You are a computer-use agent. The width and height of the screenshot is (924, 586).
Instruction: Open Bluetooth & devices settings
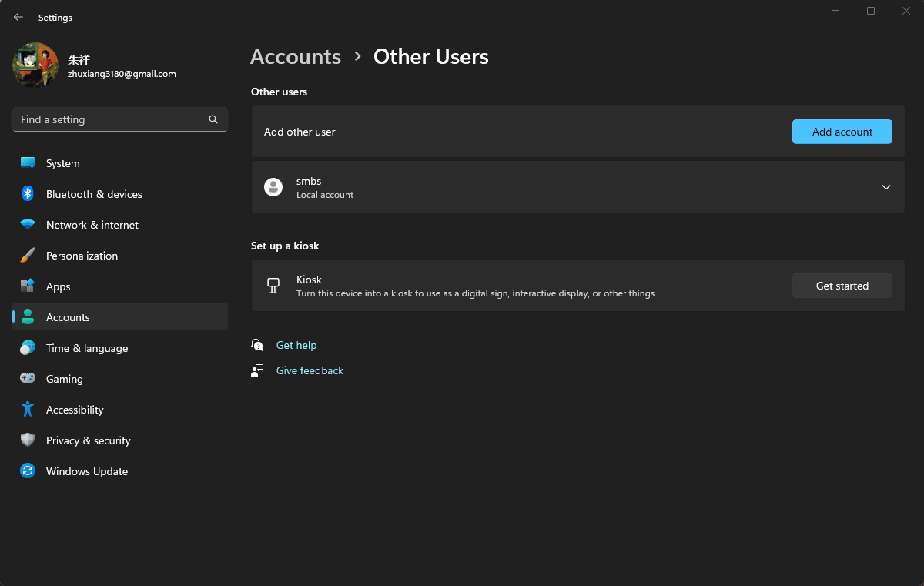pos(94,193)
